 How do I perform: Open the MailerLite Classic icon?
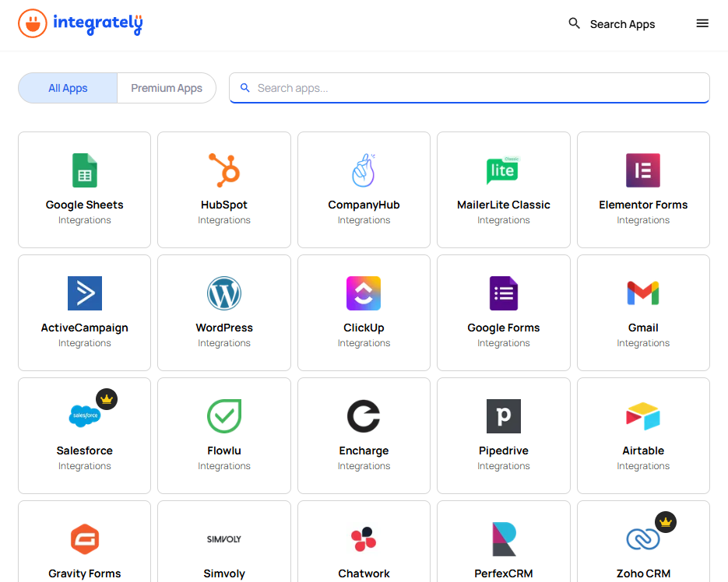503,170
